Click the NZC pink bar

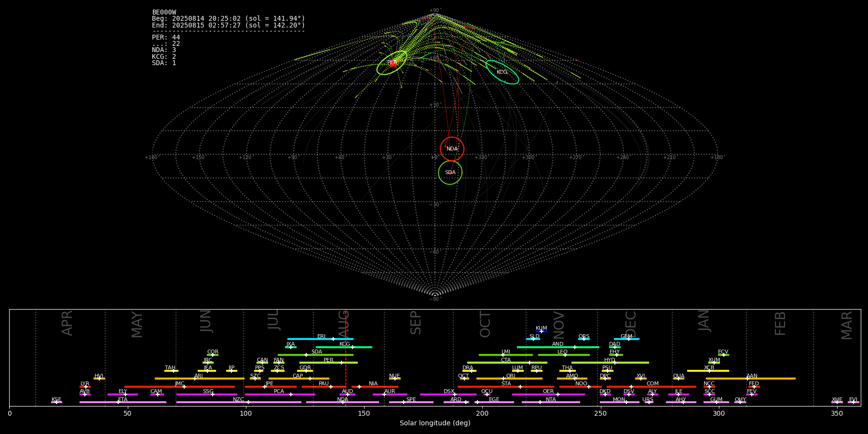tap(239, 402)
